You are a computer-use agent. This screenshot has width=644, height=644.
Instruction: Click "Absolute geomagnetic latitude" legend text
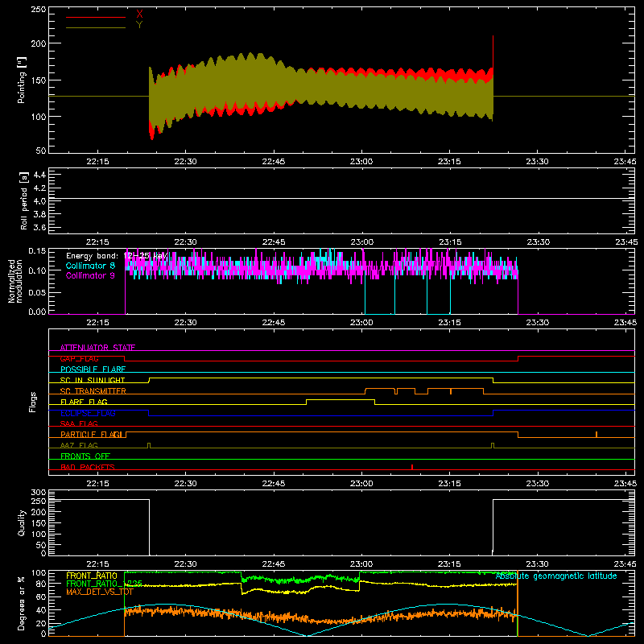pos(556,576)
